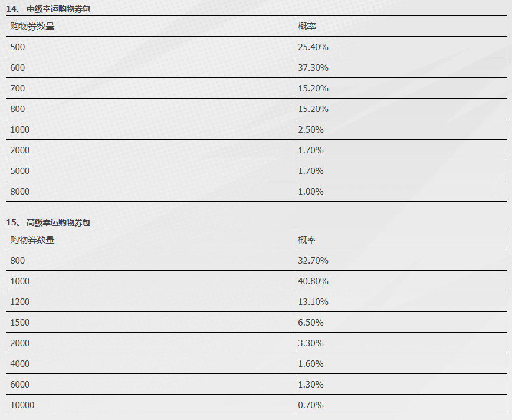Click the 32.70% probability cell

pos(401,260)
